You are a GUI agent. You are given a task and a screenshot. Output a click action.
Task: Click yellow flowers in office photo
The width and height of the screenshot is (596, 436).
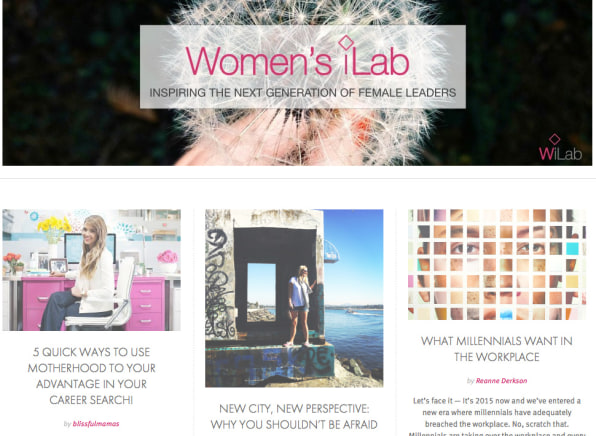(x=54, y=225)
